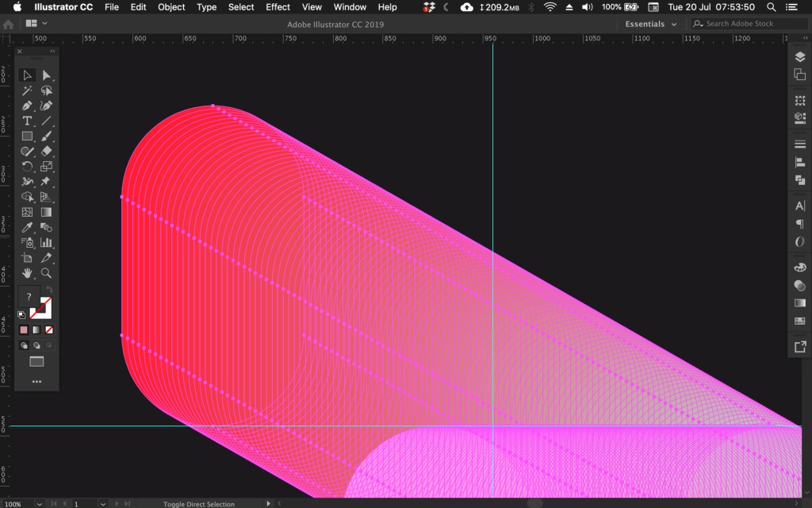Click the Fill color swatch
Screen dimensions: 812x508
point(29,297)
